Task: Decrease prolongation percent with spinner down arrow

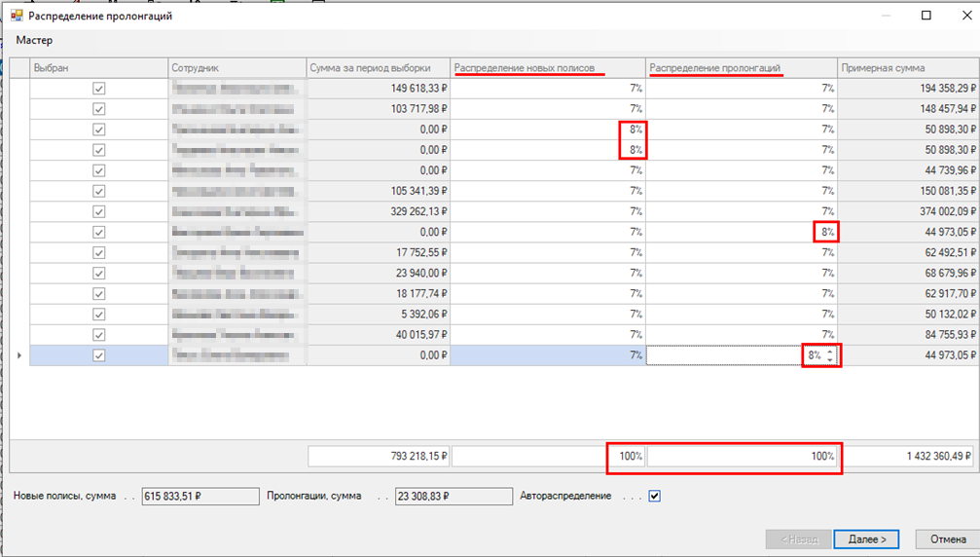Action: [x=829, y=360]
